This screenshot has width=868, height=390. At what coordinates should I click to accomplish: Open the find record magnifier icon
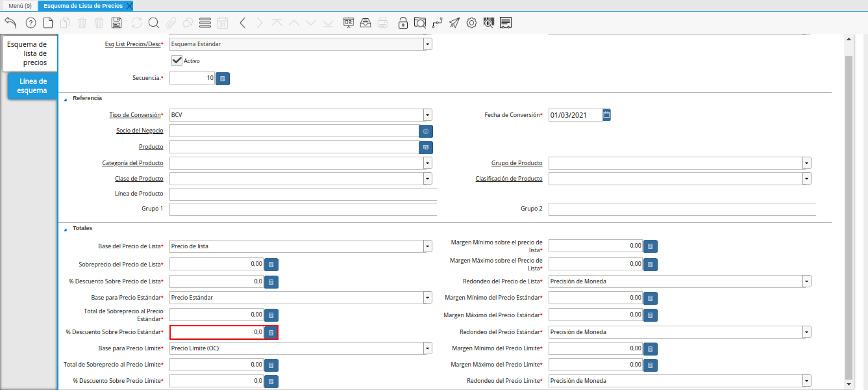tap(154, 23)
